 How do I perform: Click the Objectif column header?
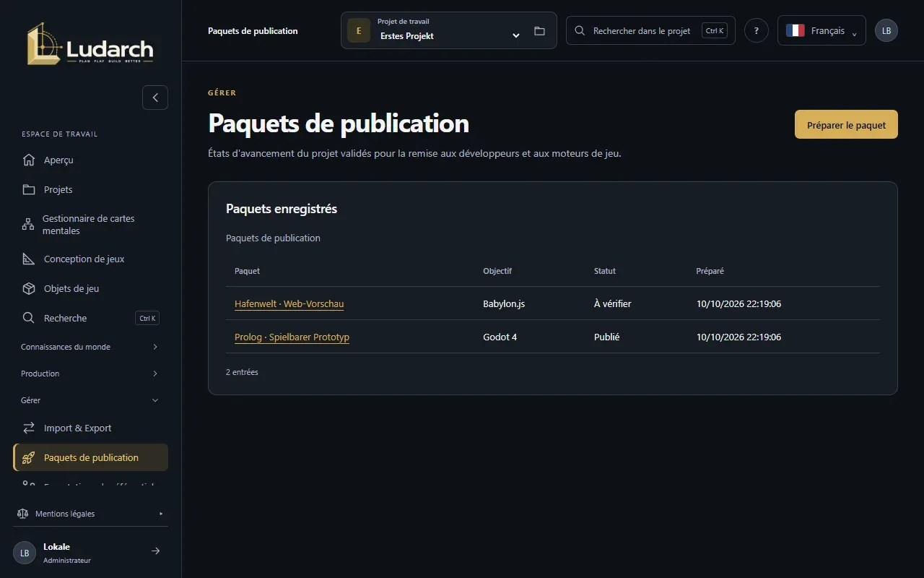497,271
